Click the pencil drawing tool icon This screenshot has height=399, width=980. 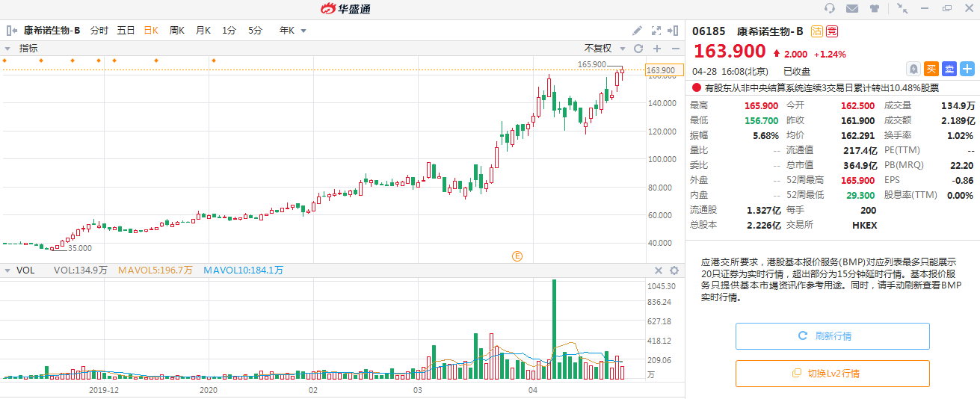(x=637, y=31)
